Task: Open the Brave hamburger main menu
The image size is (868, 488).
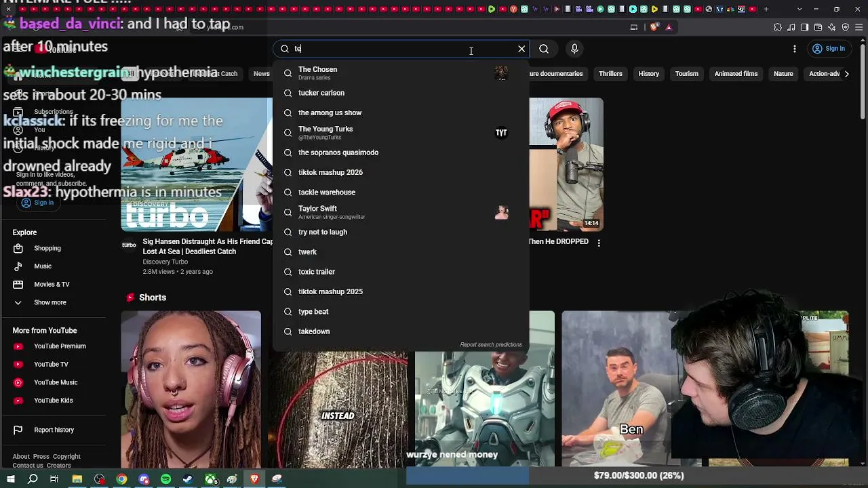Action: (859, 27)
